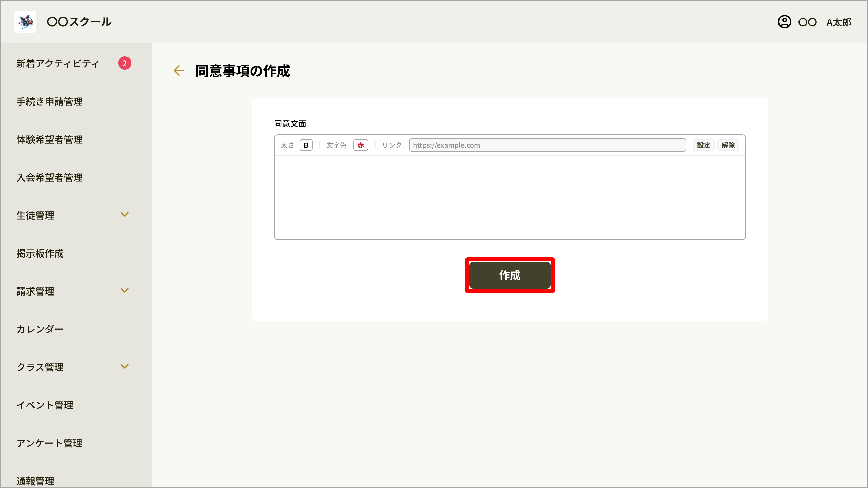Expand the クラス管理 chevron

point(125,367)
